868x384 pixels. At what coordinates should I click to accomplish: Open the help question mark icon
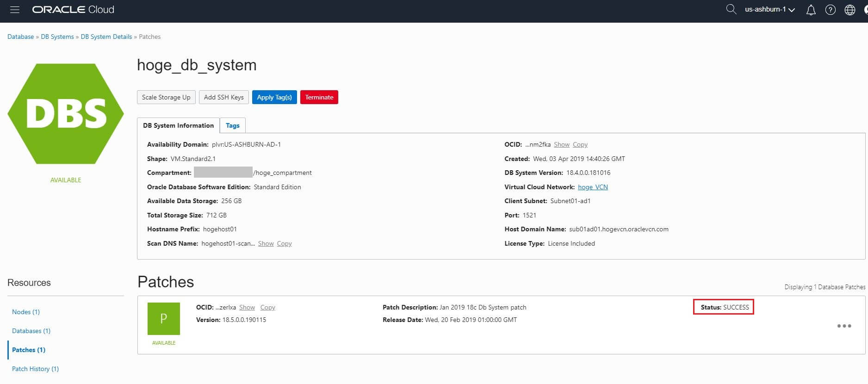(831, 10)
